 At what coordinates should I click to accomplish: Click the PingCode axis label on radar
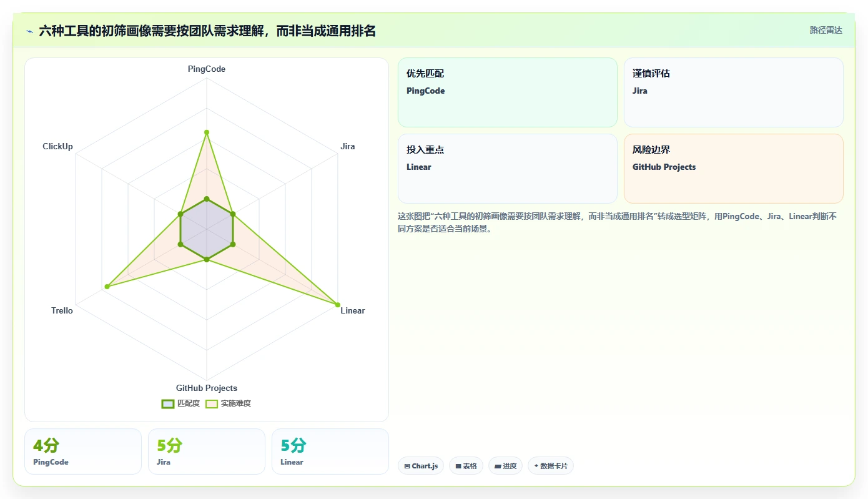point(207,69)
